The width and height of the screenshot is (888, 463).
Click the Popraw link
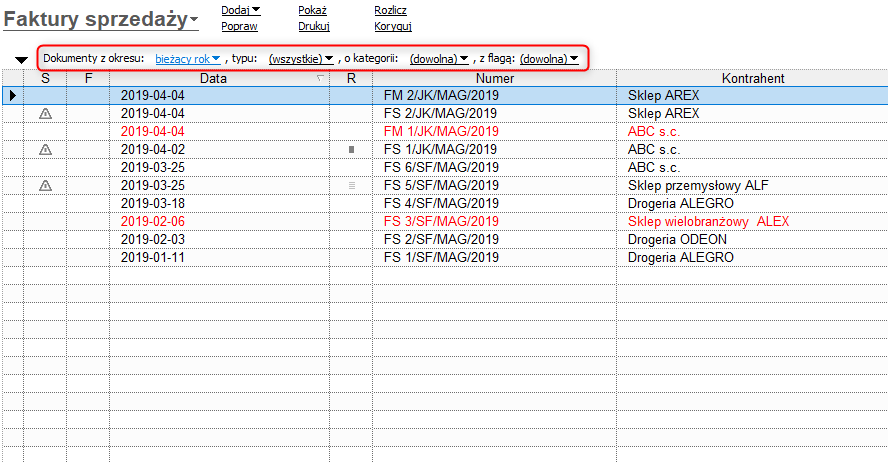click(x=239, y=26)
